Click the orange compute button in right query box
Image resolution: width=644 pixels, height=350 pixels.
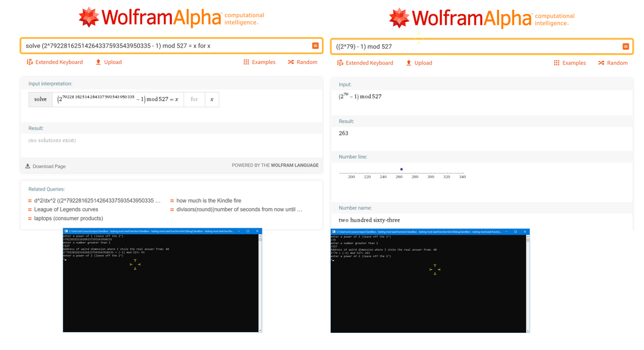click(626, 47)
